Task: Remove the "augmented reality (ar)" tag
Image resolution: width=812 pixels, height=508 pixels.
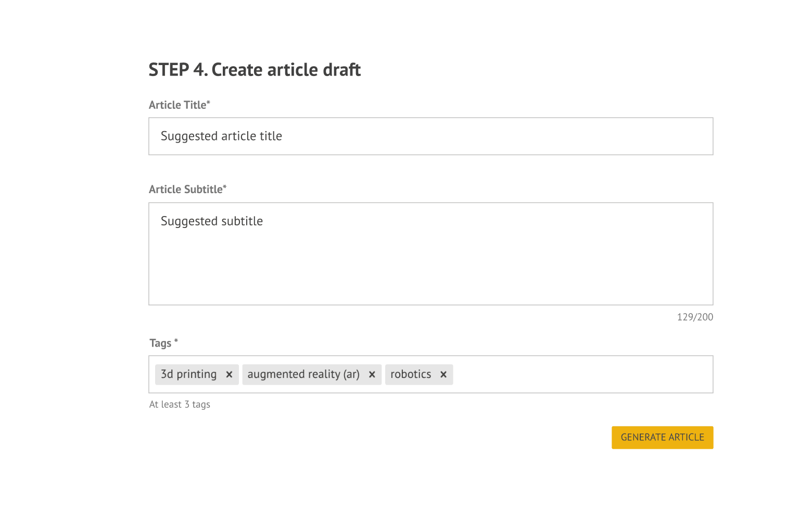Action: point(372,374)
